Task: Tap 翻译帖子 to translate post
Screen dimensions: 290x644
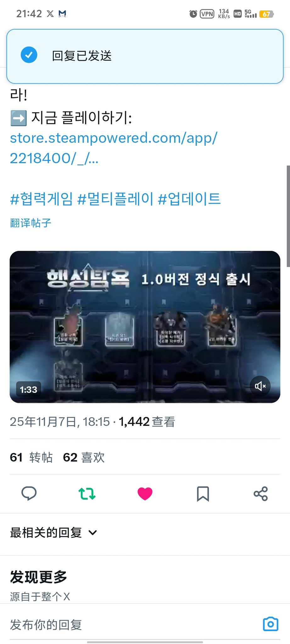Action: click(x=31, y=223)
